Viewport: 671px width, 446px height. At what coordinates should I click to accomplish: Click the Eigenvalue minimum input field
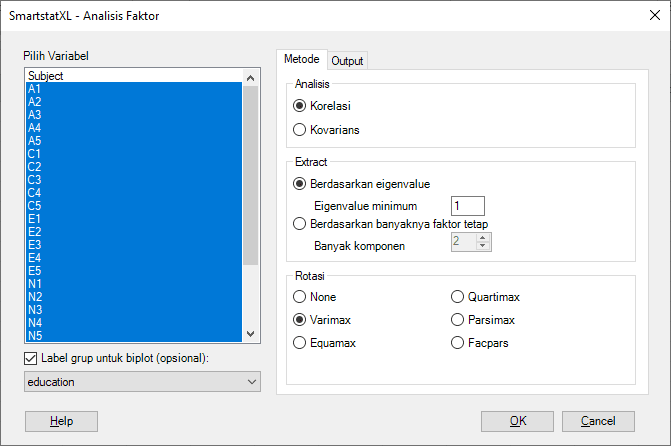pos(468,206)
